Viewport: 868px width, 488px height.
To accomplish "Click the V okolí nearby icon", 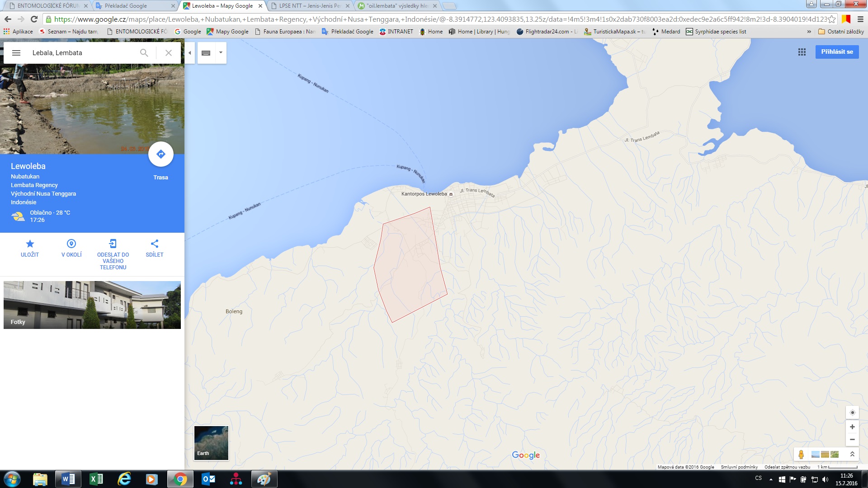I will 71,244.
